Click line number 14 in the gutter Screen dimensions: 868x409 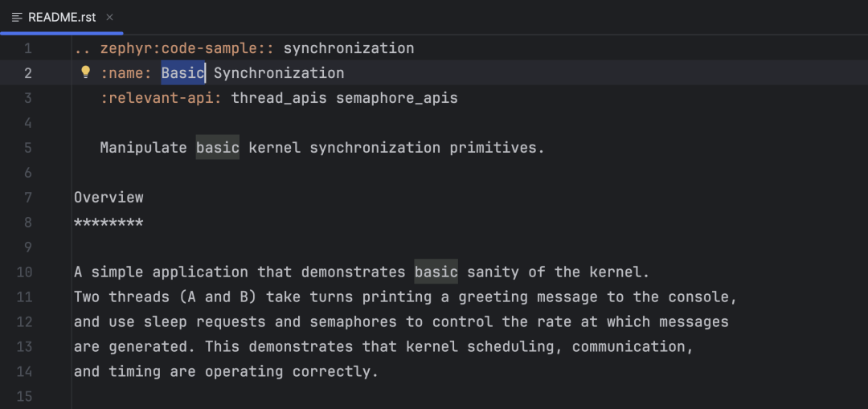[24, 372]
